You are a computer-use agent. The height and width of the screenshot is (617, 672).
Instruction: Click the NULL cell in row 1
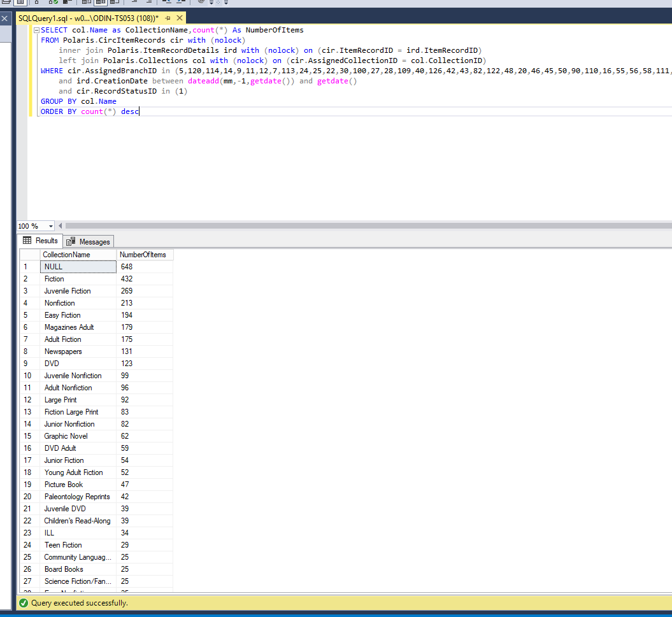tap(78, 267)
